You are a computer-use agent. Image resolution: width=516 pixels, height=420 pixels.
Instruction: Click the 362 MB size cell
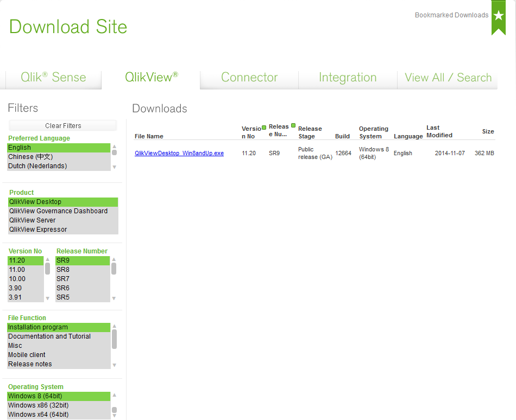484,153
